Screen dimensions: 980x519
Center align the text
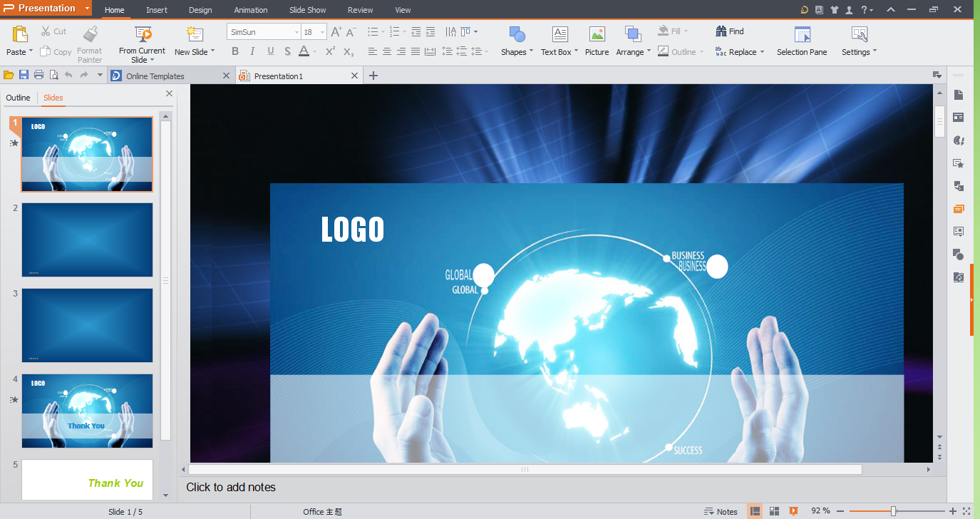[386, 51]
